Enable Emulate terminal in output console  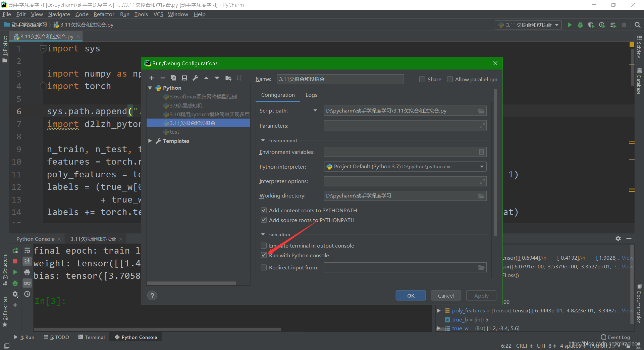(x=264, y=246)
